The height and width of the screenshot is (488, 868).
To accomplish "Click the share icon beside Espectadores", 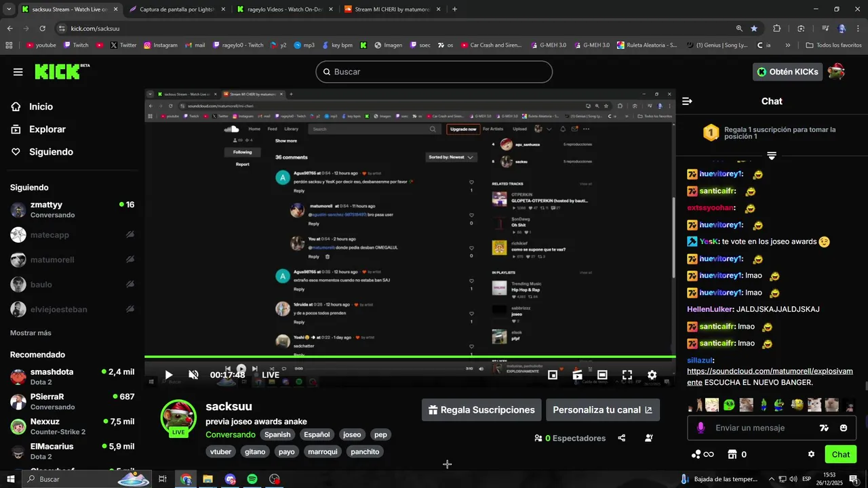I will 622,438.
